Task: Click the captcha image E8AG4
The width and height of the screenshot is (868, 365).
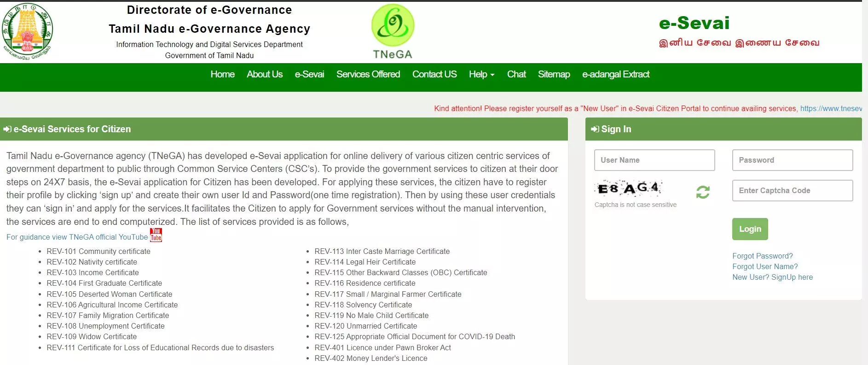Action: pos(629,188)
